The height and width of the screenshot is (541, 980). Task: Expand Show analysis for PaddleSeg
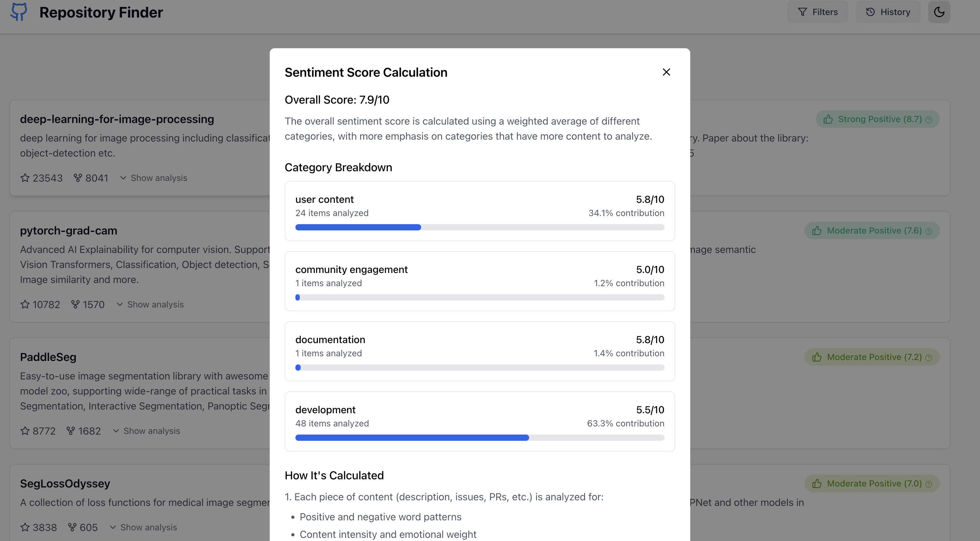[x=146, y=430]
